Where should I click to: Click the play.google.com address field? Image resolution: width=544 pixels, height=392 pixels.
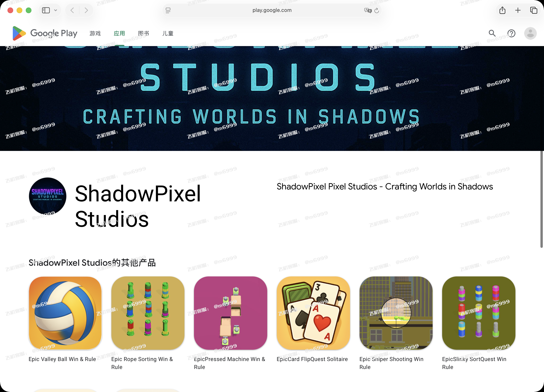[272, 10]
